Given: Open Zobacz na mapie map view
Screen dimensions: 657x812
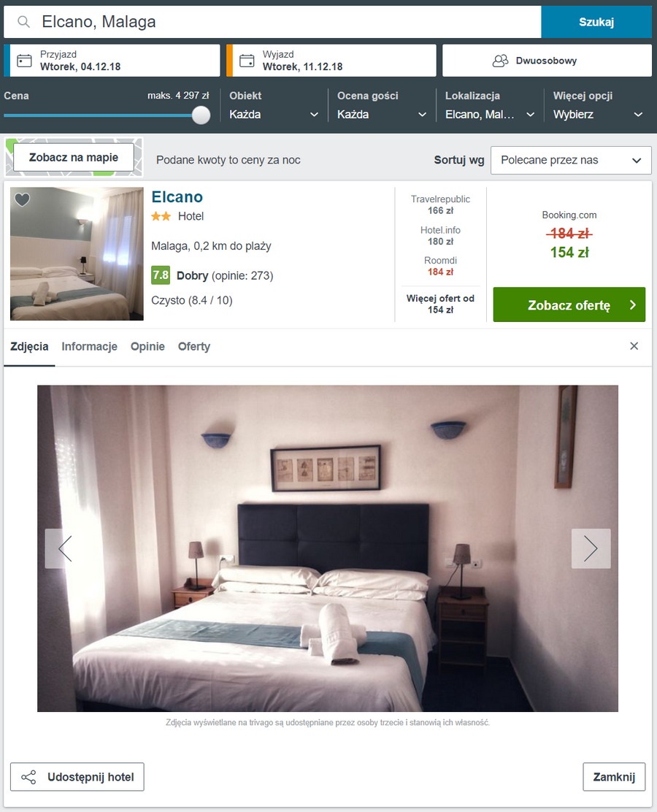Looking at the screenshot, I should (74, 158).
